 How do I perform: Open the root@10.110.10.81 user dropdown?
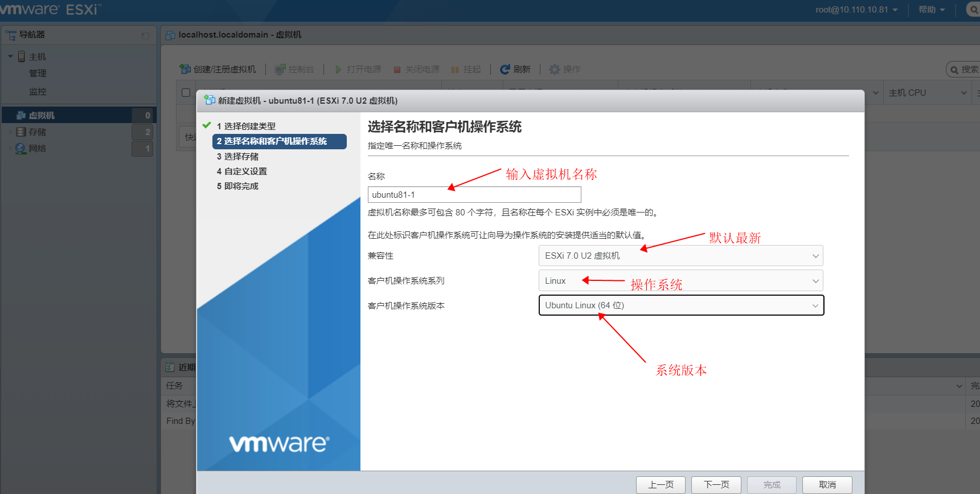856,10
